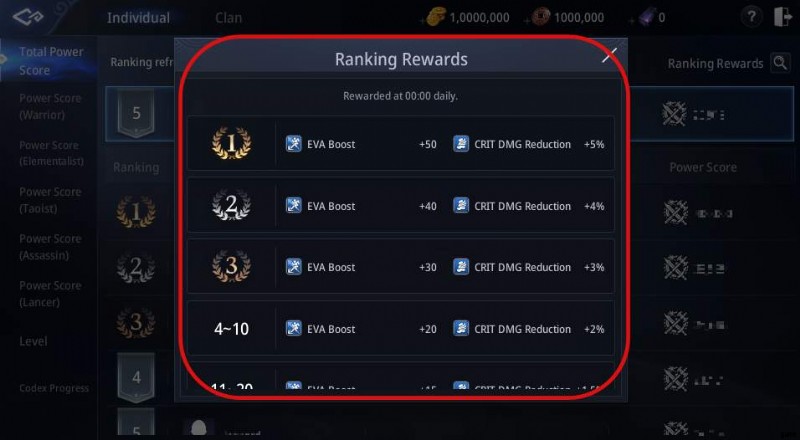Select Power Score (Warrior) category
The height and width of the screenshot is (440, 800).
pos(49,107)
